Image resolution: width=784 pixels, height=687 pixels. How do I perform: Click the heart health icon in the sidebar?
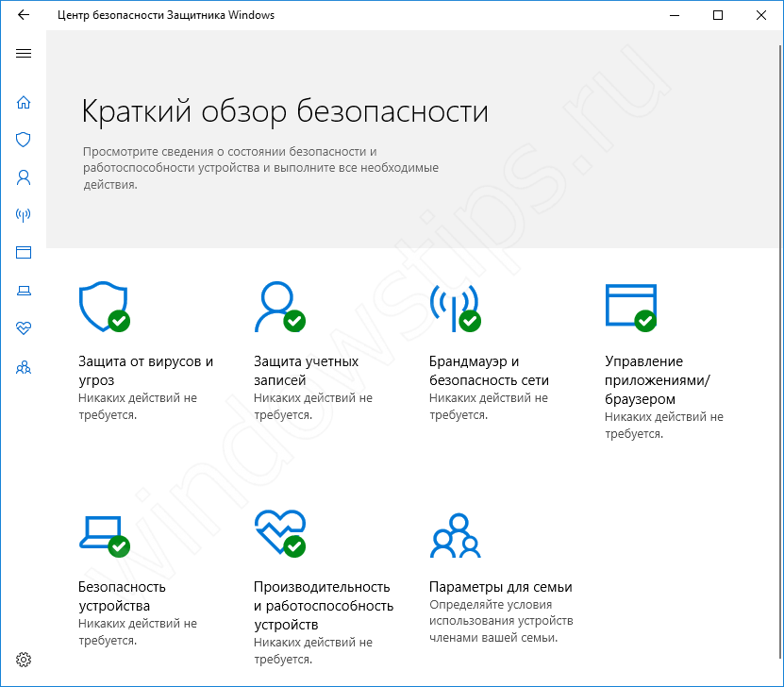(x=24, y=328)
